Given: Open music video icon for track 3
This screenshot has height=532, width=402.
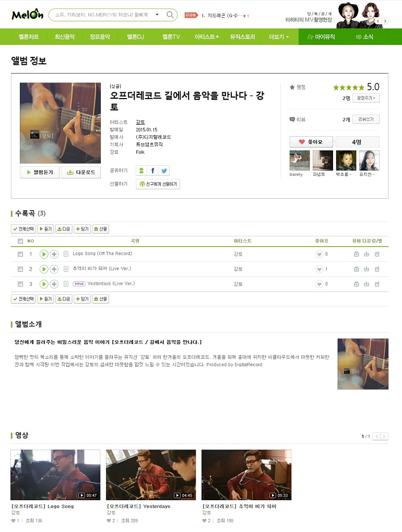Looking at the screenshot, I should (x=356, y=284).
